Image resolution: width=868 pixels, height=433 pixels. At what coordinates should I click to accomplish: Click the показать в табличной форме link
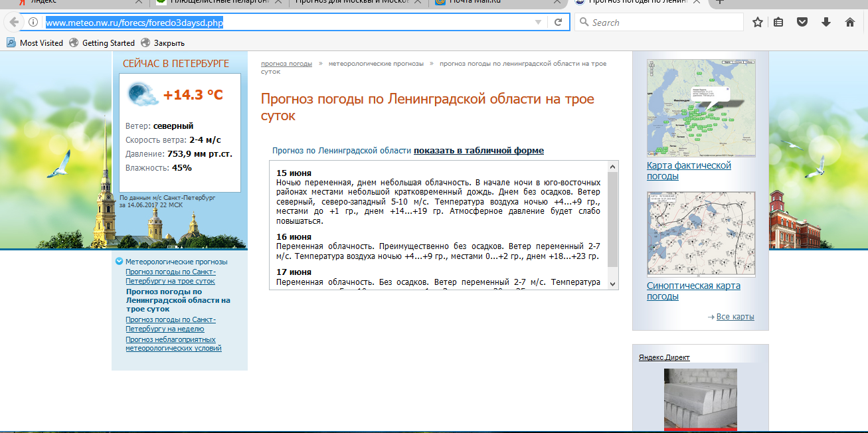coord(478,151)
